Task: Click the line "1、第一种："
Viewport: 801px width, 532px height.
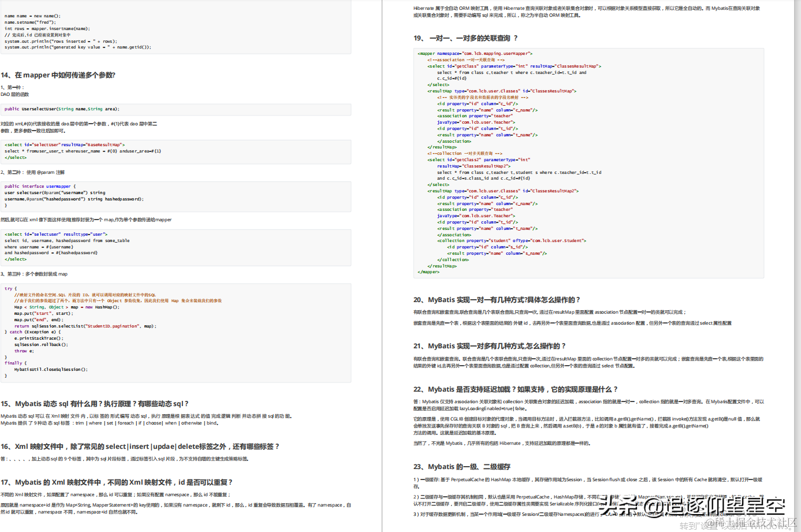Action: tap(13, 88)
